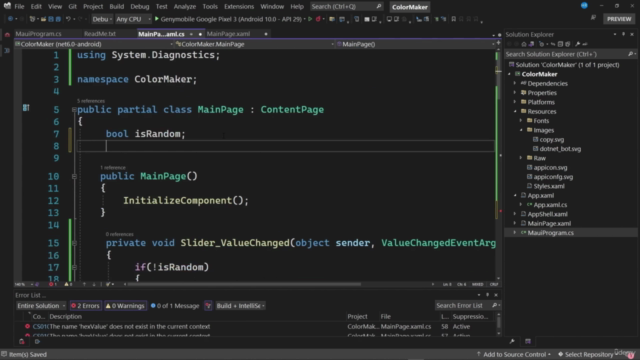Click the Save All disk icon in toolbar

coord(58,19)
